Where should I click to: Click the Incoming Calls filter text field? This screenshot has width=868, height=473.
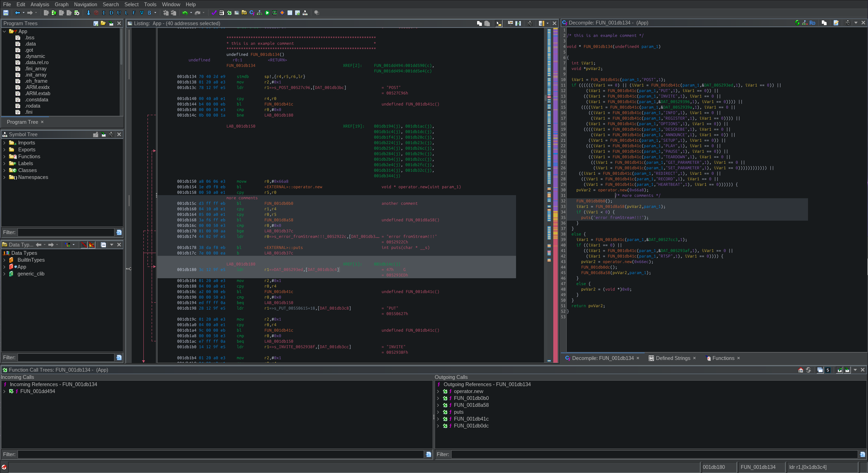coord(221,454)
